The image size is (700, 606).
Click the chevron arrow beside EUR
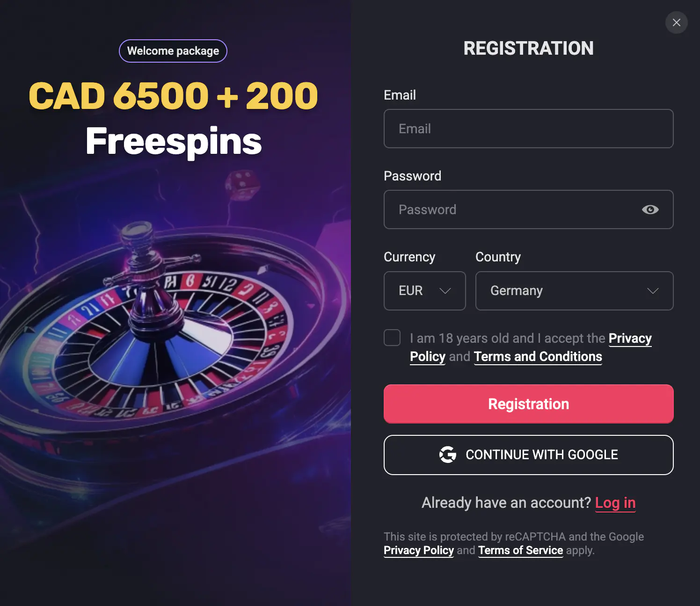click(x=445, y=291)
